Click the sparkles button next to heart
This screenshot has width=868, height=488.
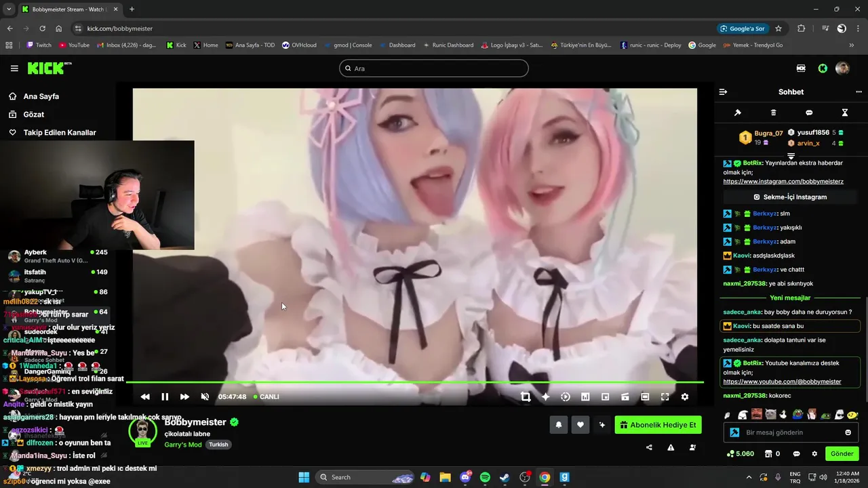pos(601,425)
